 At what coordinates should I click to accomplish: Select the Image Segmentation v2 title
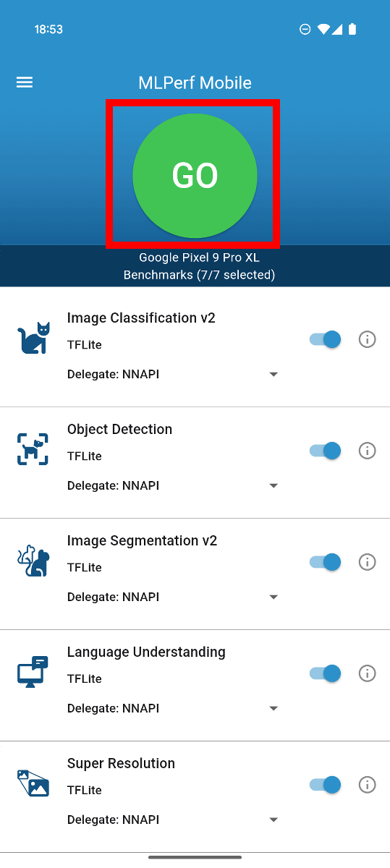coord(142,540)
